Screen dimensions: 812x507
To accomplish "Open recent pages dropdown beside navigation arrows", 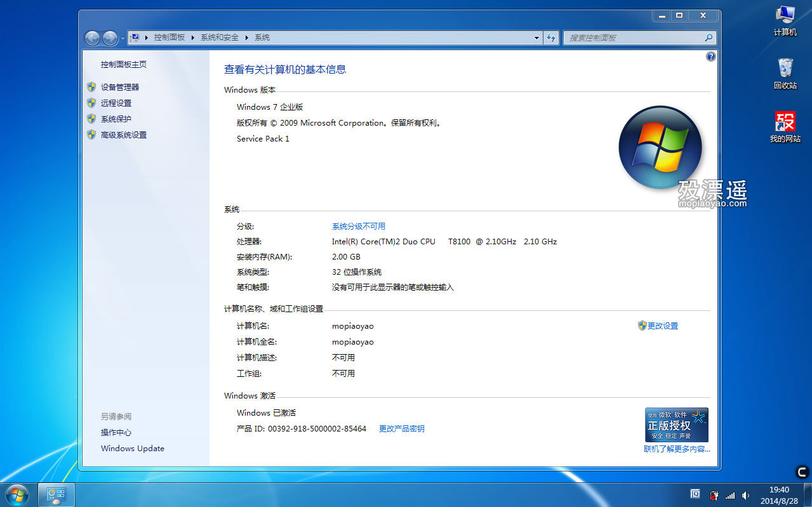I will click(123, 39).
